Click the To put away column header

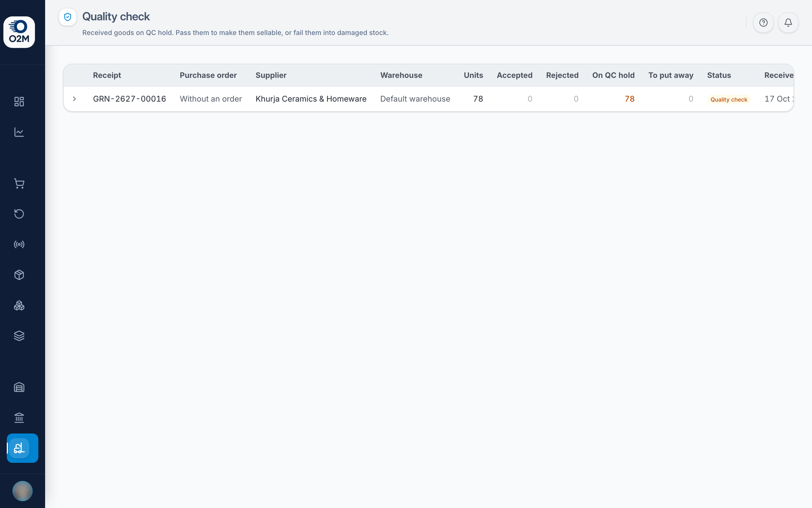pos(671,75)
